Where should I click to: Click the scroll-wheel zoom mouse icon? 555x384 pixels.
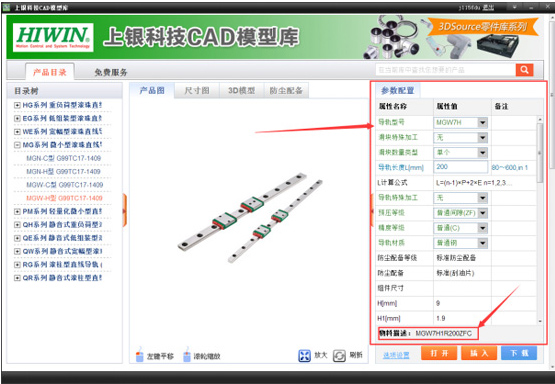point(187,355)
